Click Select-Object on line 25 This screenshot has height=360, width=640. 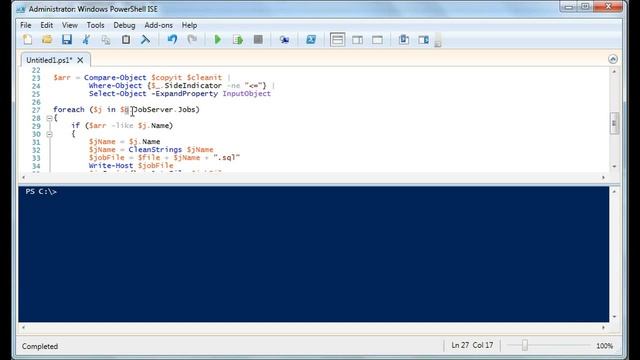[x=118, y=93]
